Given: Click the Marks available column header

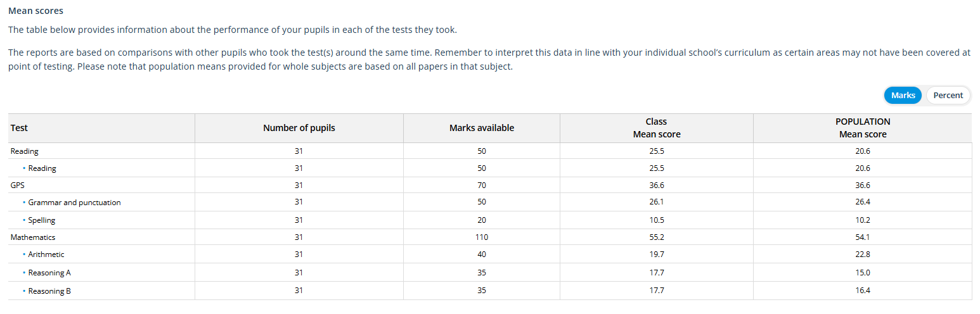Looking at the screenshot, I should pyautogui.click(x=481, y=128).
